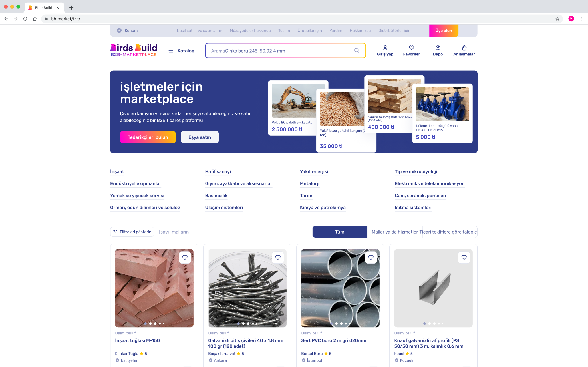Open Favoriler heart icon in header
588x367 pixels.
click(411, 48)
